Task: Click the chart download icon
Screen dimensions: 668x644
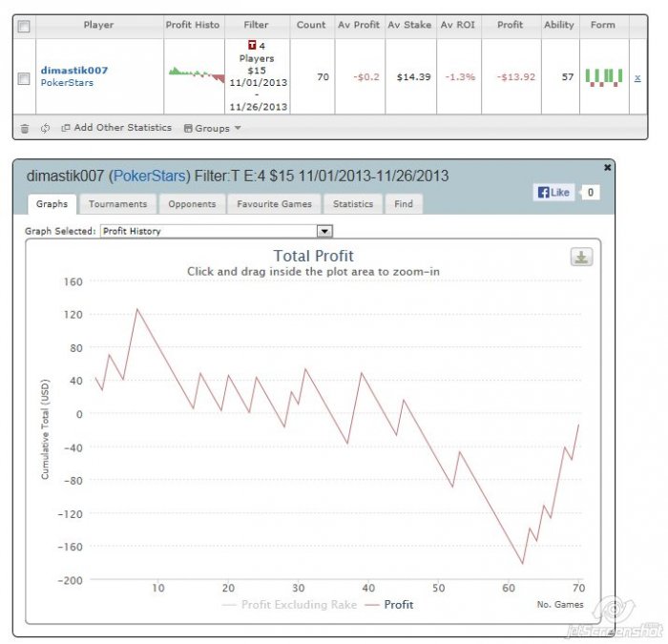Action: [x=581, y=257]
